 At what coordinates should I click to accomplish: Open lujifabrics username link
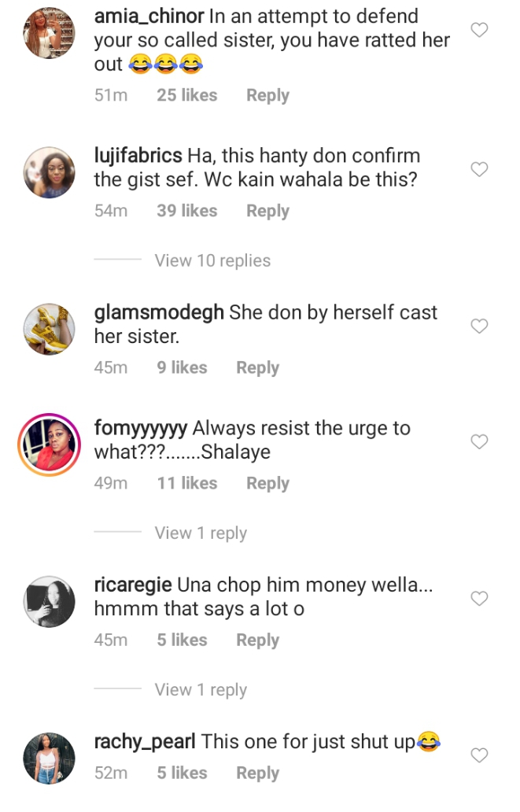138,156
